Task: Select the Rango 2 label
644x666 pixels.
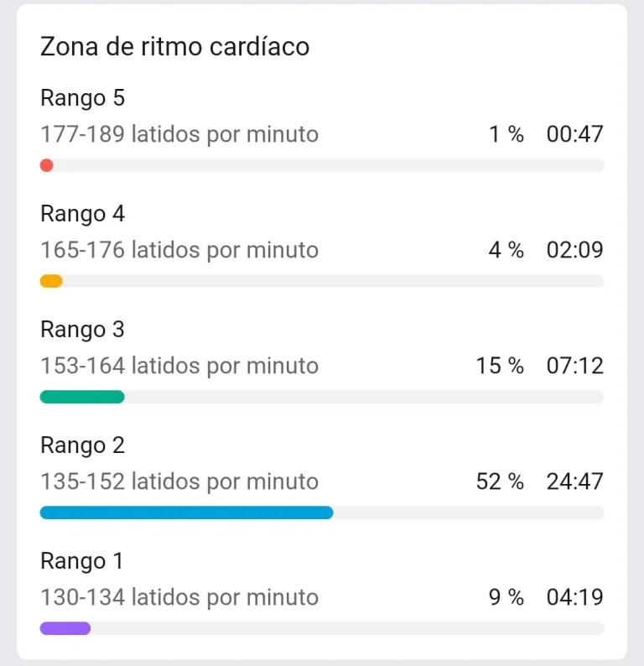Action: 82,445
